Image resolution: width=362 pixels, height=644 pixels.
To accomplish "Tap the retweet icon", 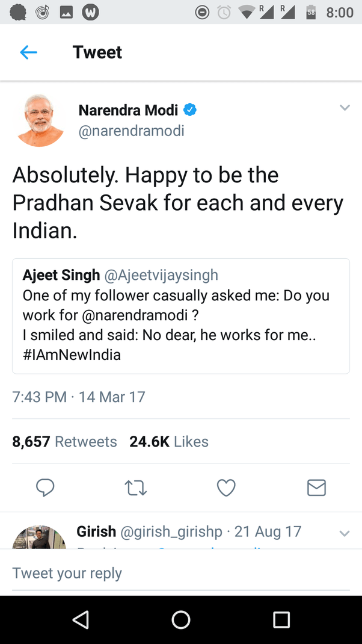I will click(136, 487).
